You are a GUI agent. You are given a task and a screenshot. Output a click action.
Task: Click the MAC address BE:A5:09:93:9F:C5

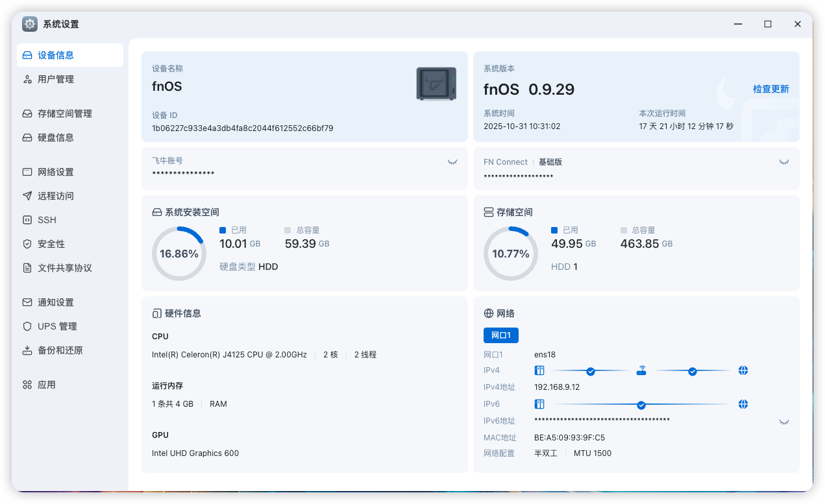coord(569,438)
